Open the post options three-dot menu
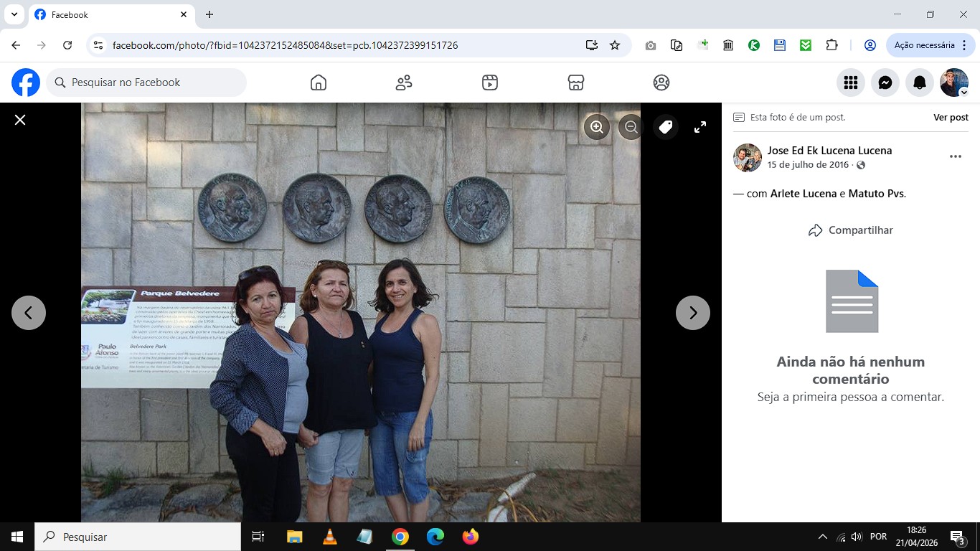 (955, 156)
